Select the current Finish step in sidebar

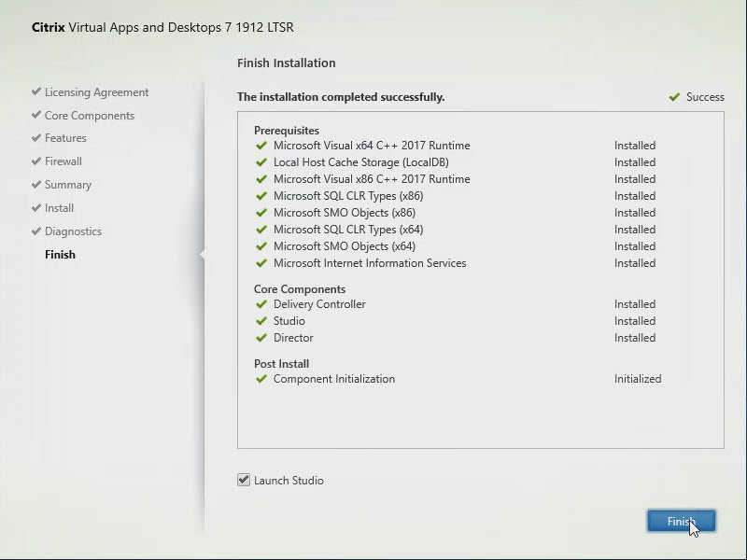(60, 255)
